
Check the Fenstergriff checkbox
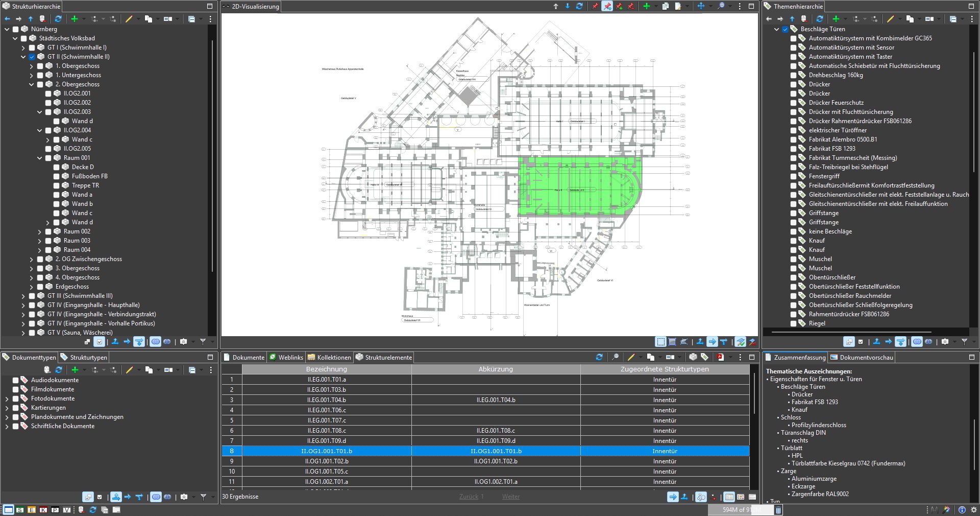click(x=793, y=176)
